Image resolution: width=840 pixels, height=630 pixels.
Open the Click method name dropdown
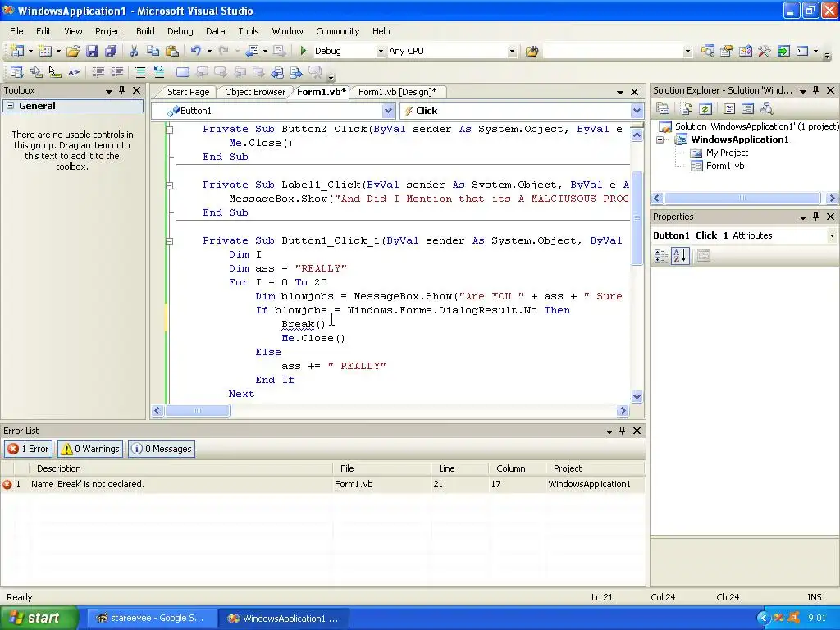point(637,111)
